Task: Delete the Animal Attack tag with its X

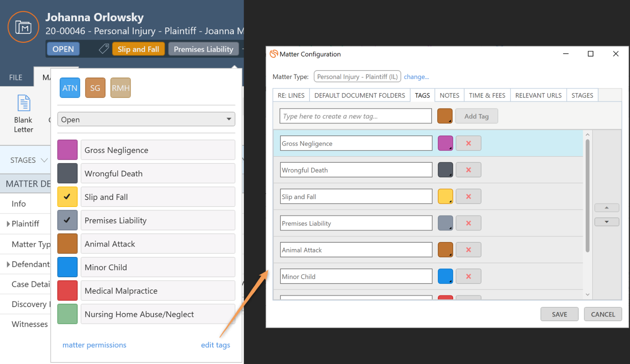Action: (469, 249)
